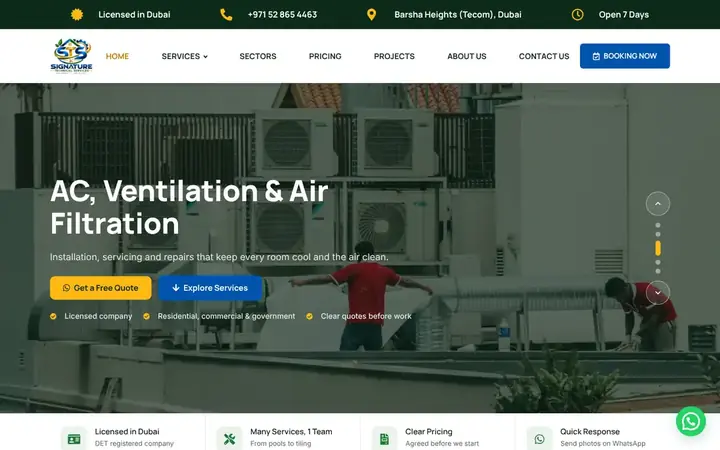Click 'Licensed in Dubai' text in top bar

pyautogui.click(x=134, y=15)
